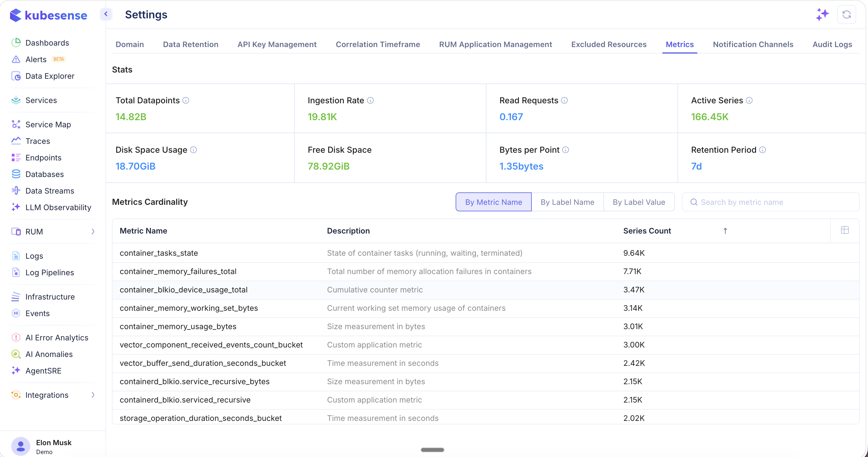Viewport: 868px width, 457px height.
Task: Click the refresh icon button
Action: click(846, 15)
